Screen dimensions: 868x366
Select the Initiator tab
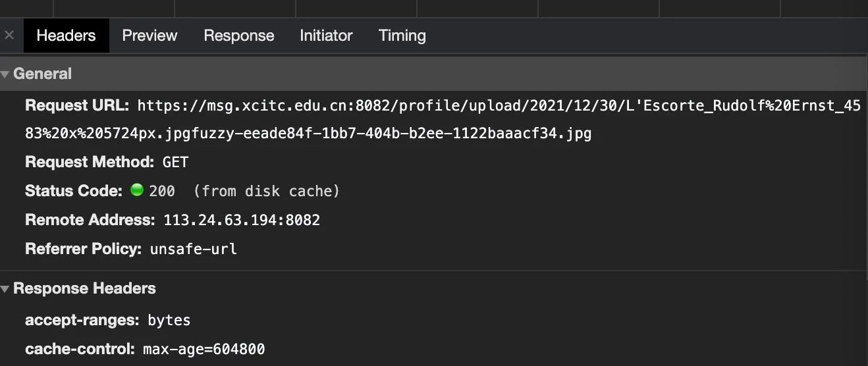pos(326,36)
